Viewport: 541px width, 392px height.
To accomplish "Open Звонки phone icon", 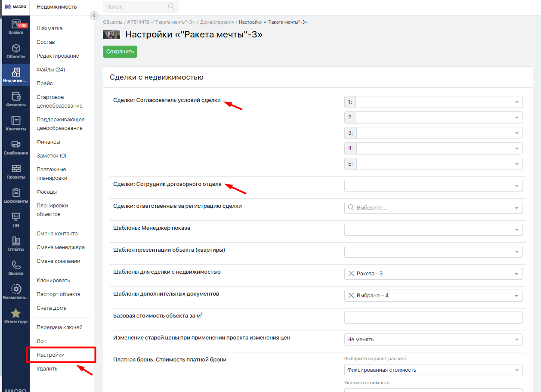I will click(15, 268).
